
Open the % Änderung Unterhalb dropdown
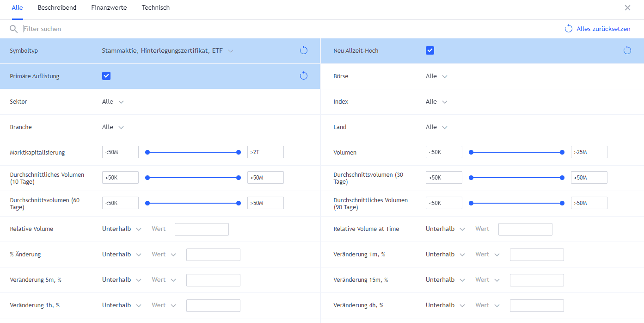click(122, 255)
